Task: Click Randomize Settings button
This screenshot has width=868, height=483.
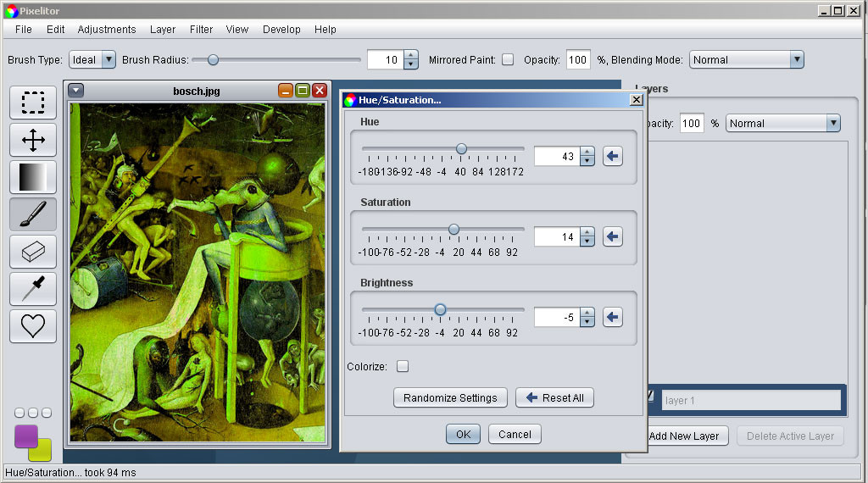Action: click(x=450, y=397)
